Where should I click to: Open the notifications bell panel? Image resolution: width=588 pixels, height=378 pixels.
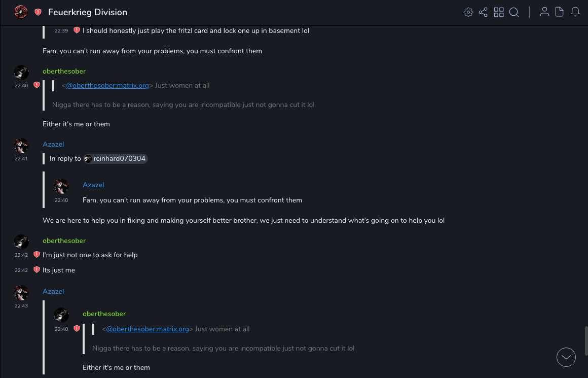(x=575, y=12)
